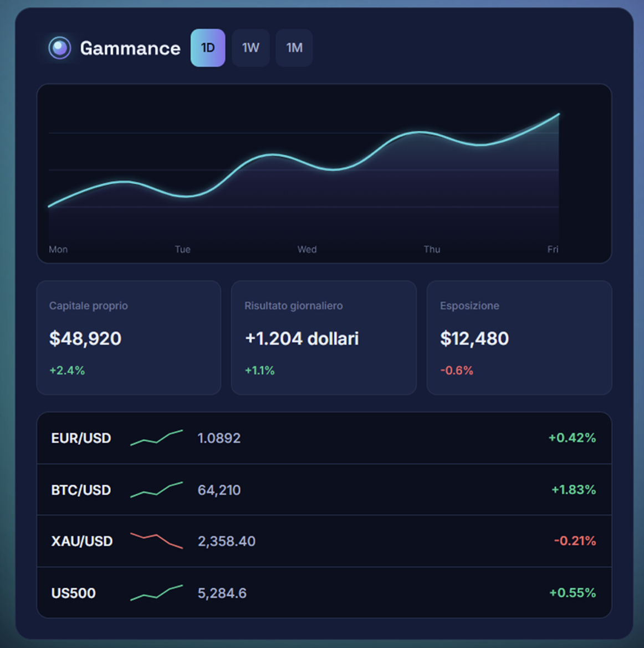Click the XAU/USD red sparkline icon
The height and width of the screenshot is (648, 644).
tap(156, 541)
